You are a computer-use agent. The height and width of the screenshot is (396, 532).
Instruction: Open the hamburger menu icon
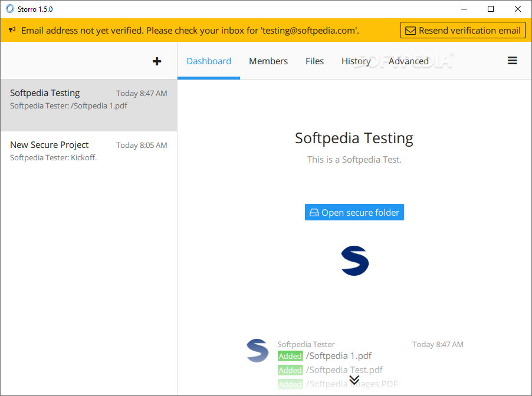coord(512,61)
